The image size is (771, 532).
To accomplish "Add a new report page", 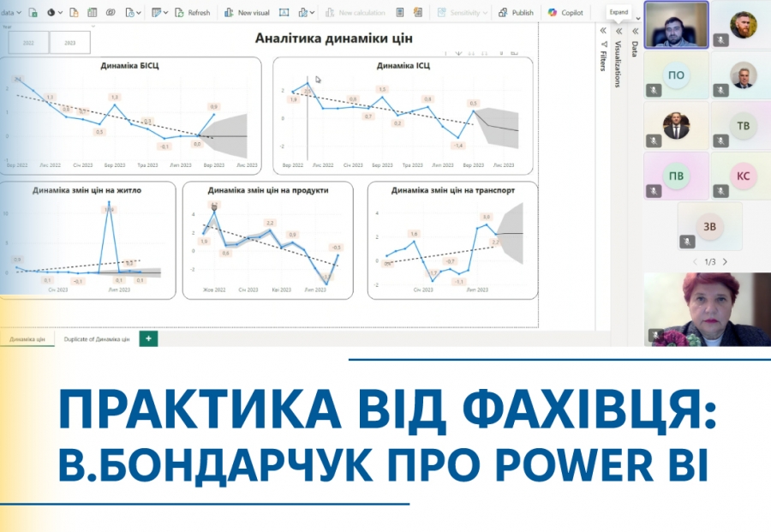I will point(148,338).
